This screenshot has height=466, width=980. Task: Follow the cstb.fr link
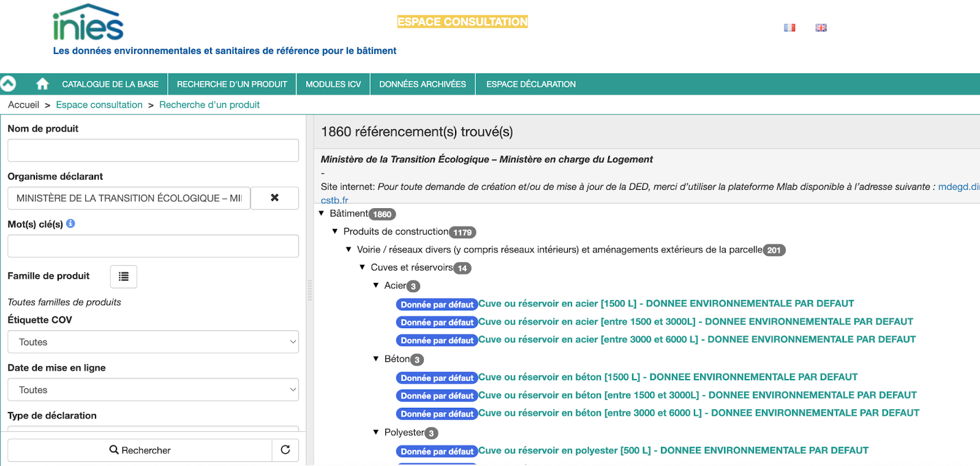pos(334,200)
